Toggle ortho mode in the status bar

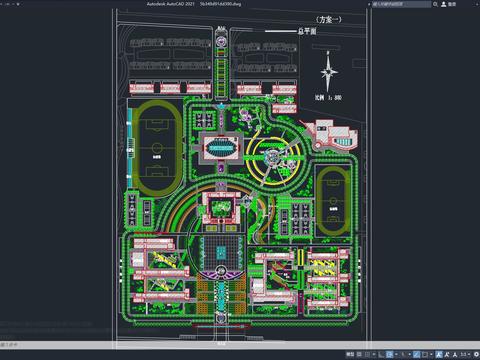(380, 354)
